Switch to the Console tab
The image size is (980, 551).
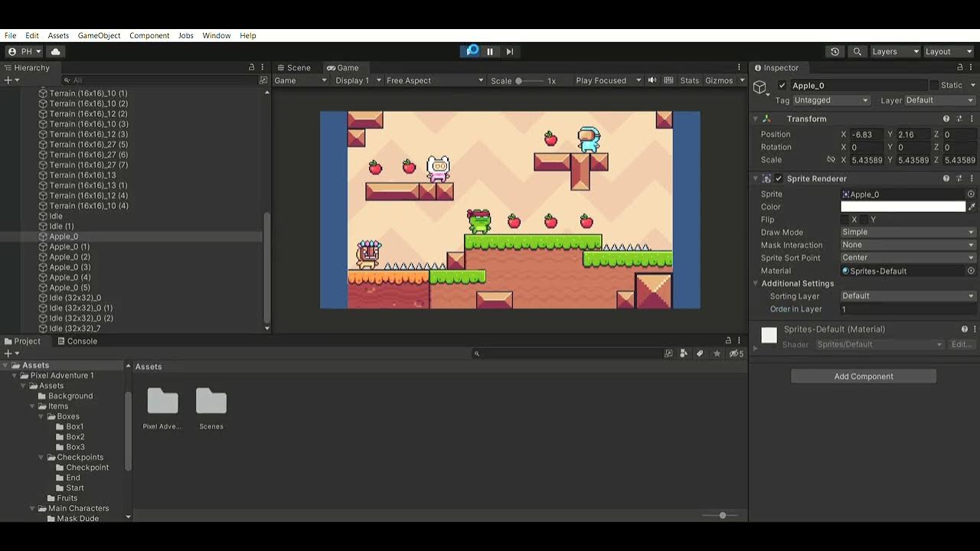point(77,341)
